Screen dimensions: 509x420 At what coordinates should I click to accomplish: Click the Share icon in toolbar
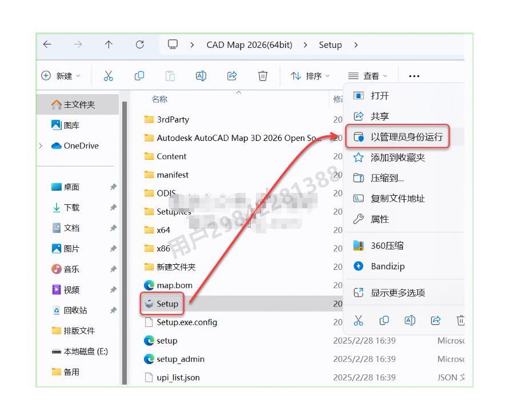(232, 76)
